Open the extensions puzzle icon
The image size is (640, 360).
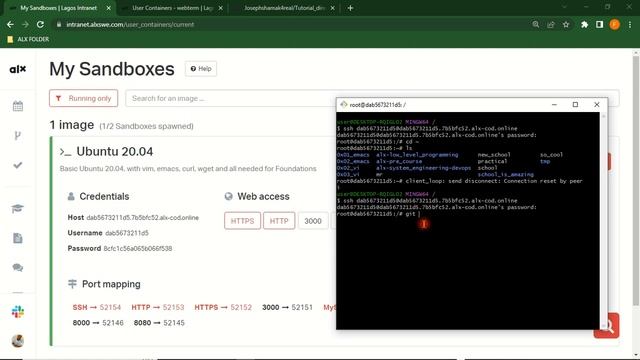click(x=584, y=24)
